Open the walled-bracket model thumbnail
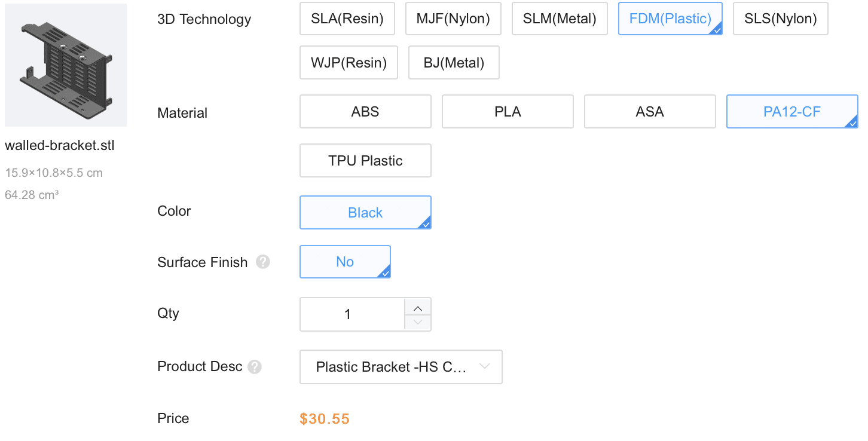The width and height of the screenshot is (868, 441). click(x=66, y=65)
